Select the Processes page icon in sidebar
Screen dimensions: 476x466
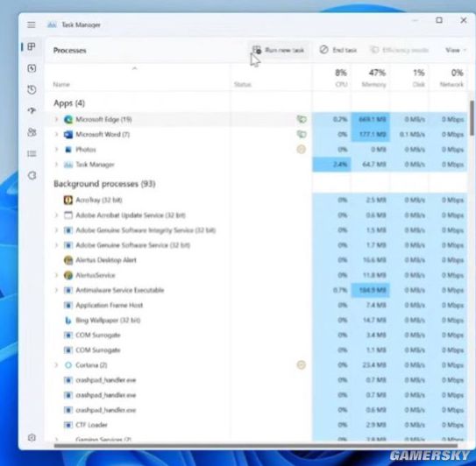tap(32, 46)
